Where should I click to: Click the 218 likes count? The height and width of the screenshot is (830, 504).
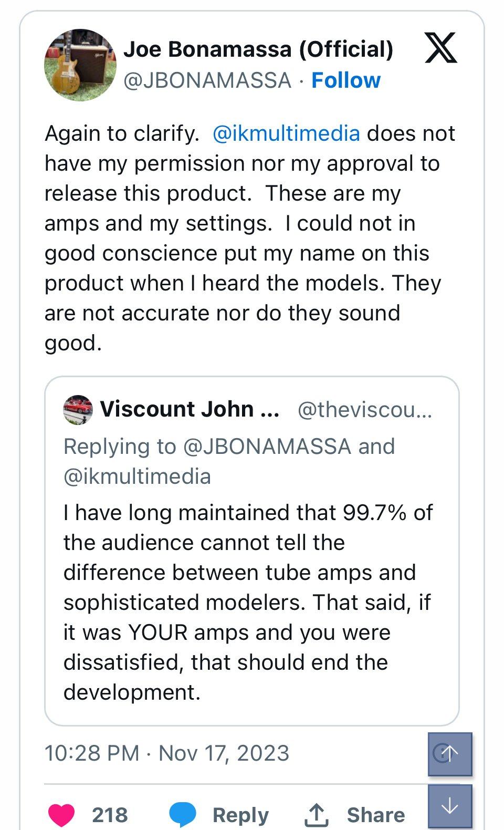point(110,815)
